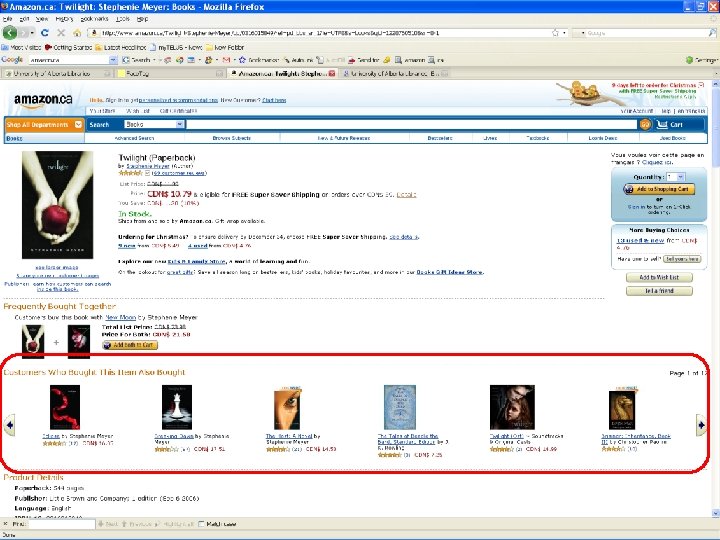720x540 pixels.
Task: Click New Moon cover in Frequently Bought Together
Action: click(x=79, y=341)
